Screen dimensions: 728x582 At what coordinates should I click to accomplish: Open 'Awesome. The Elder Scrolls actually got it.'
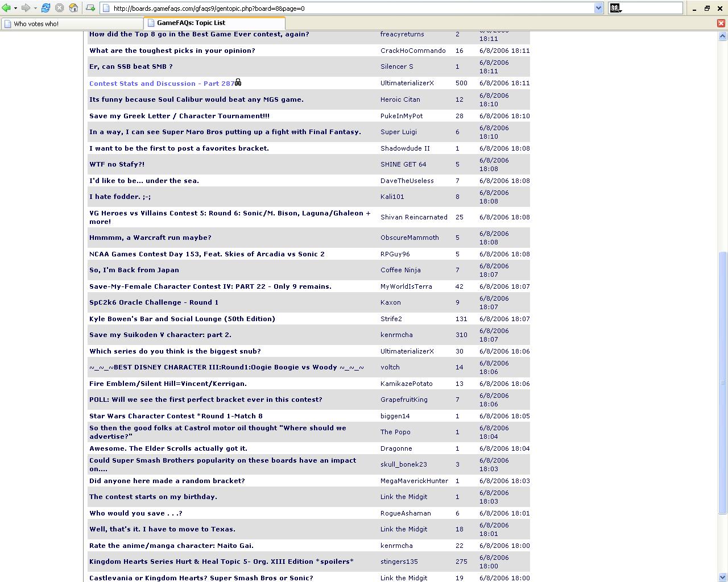(x=168, y=448)
